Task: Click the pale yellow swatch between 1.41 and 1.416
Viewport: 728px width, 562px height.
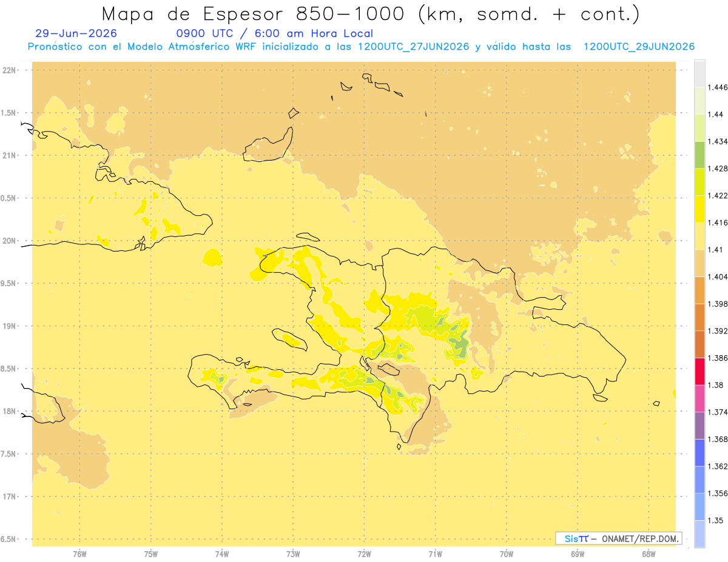Action: 699,236
